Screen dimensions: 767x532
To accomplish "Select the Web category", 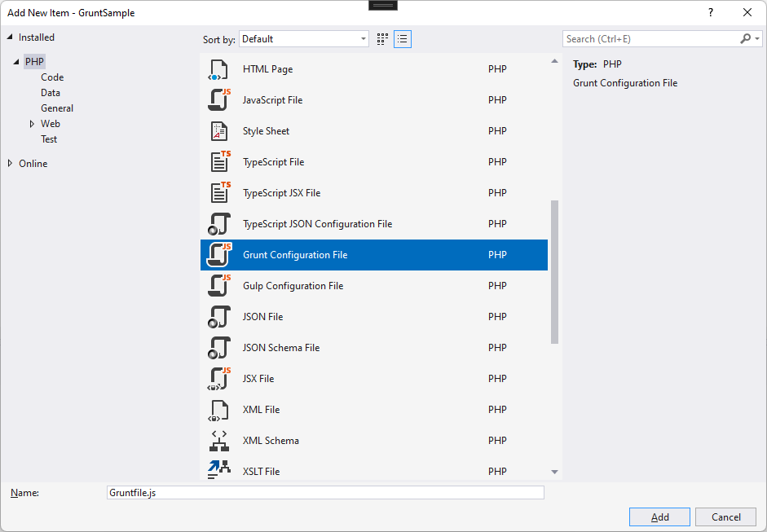I will (x=51, y=124).
